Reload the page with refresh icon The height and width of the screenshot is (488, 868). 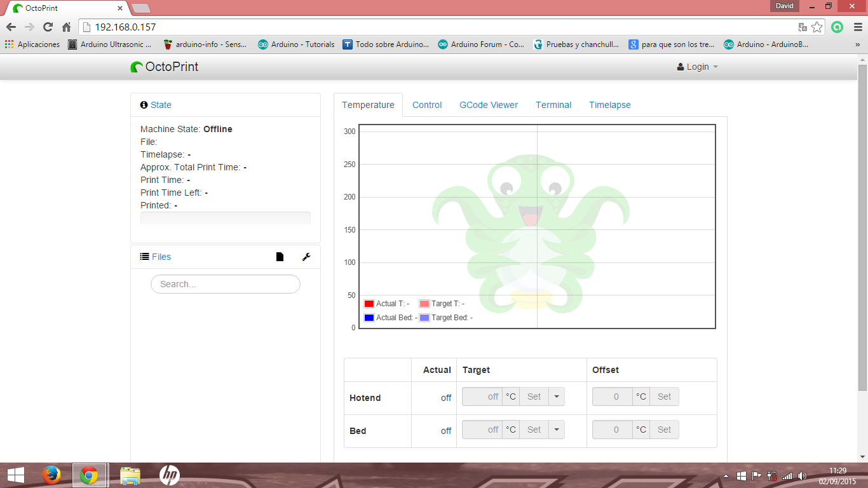(x=48, y=27)
